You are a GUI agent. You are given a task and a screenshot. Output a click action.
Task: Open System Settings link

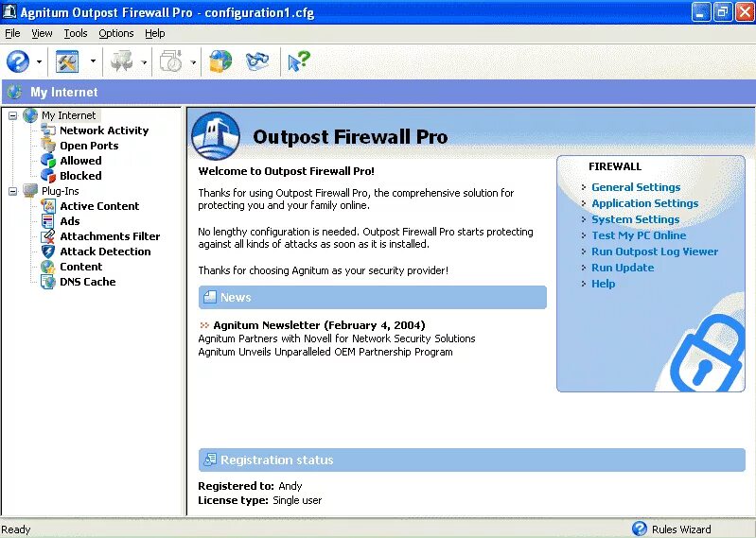pyautogui.click(x=636, y=219)
